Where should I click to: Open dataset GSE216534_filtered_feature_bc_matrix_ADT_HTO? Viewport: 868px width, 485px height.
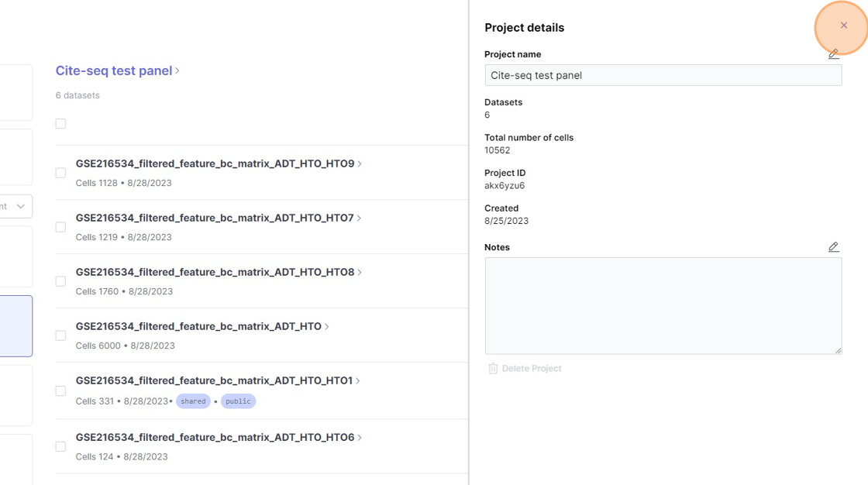click(198, 326)
